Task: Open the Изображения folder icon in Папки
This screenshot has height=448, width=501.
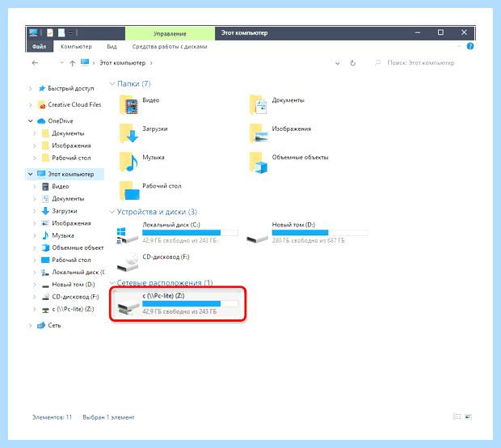Action: (x=258, y=133)
